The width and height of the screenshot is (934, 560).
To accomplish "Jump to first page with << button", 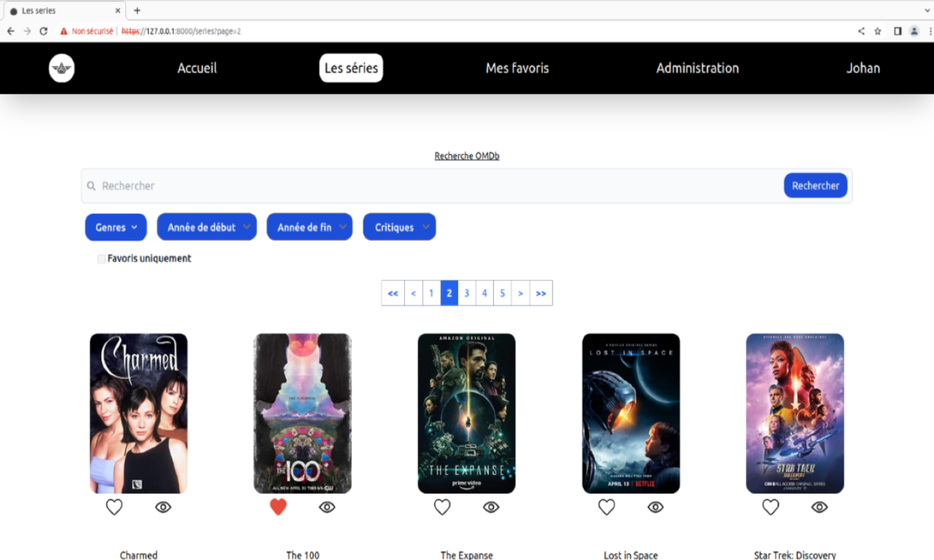I will tap(393, 293).
